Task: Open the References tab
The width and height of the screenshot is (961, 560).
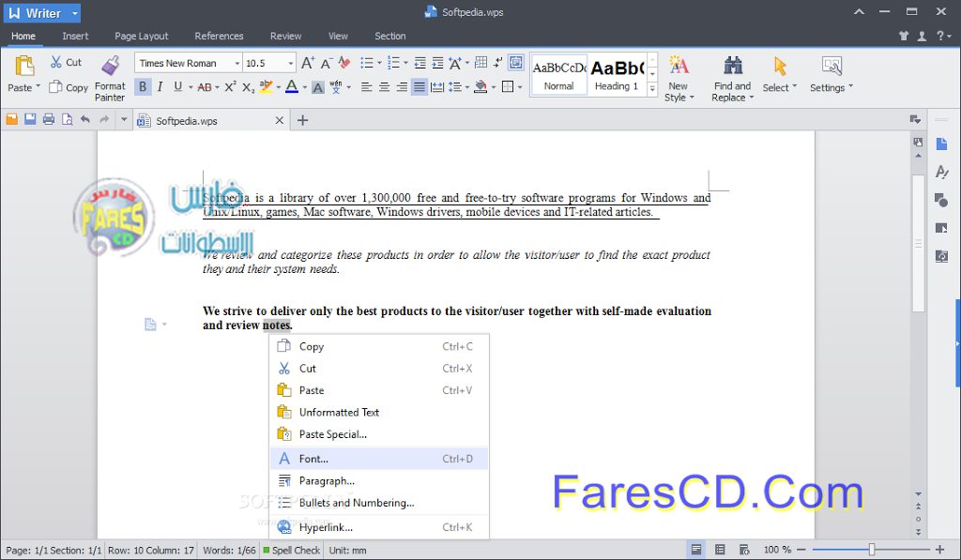Action: pyautogui.click(x=219, y=37)
